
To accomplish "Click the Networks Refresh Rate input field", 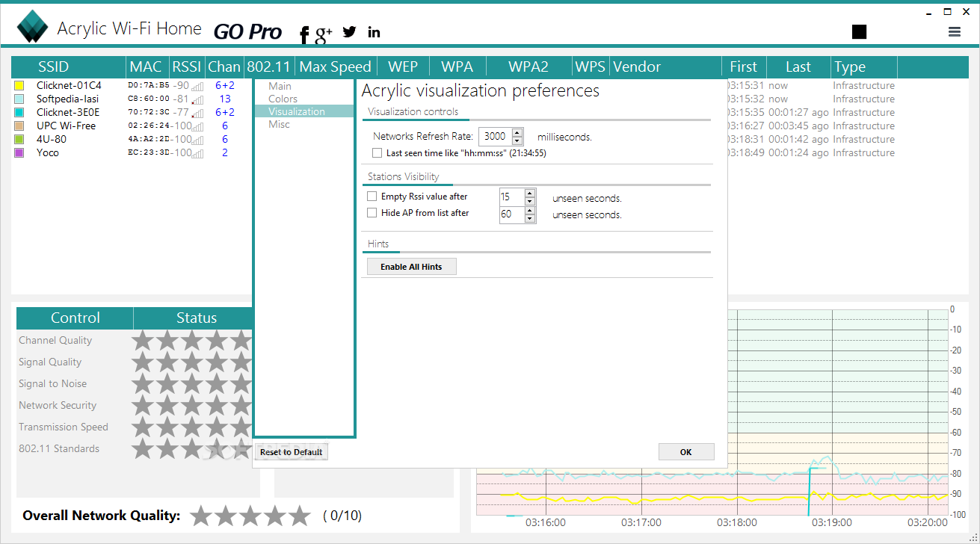I will point(495,137).
